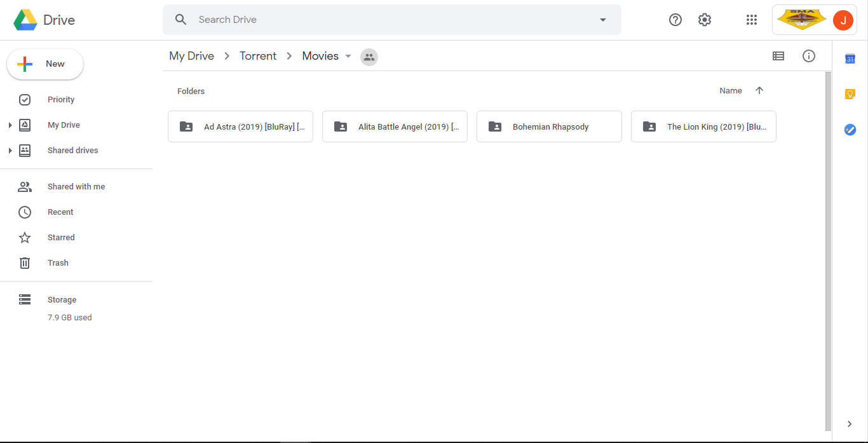
Task: Click the Folders section label
Action: pyautogui.click(x=191, y=92)
